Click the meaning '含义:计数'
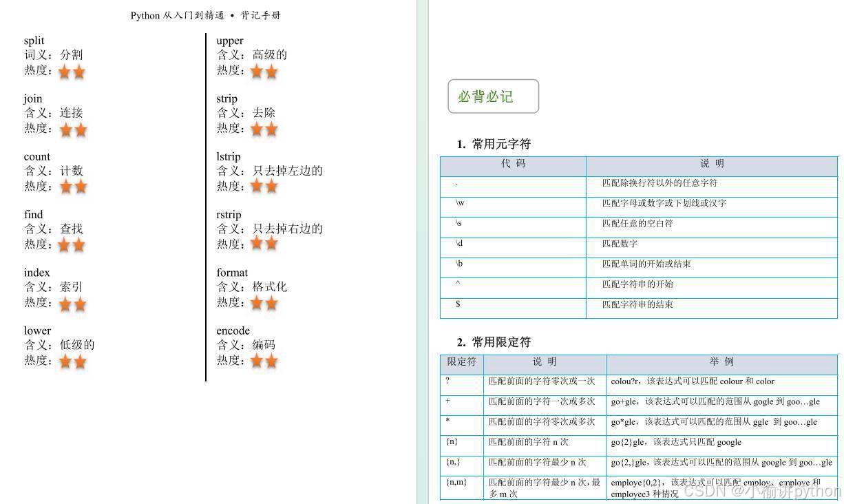 coord(53,170)
